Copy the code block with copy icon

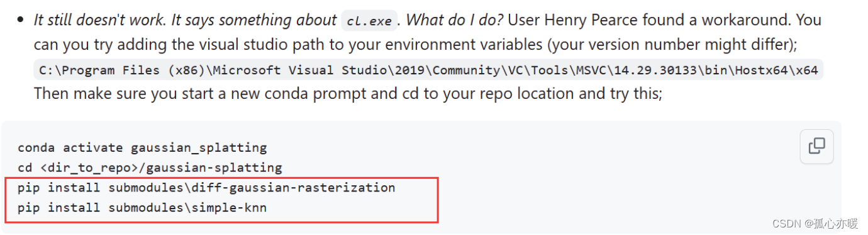coord(816,146)
